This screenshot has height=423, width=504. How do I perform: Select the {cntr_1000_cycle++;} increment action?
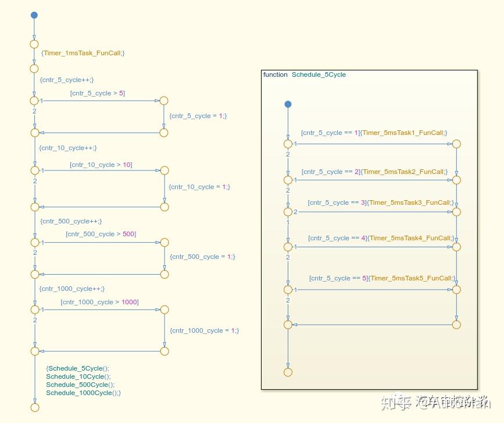(72, 289)
